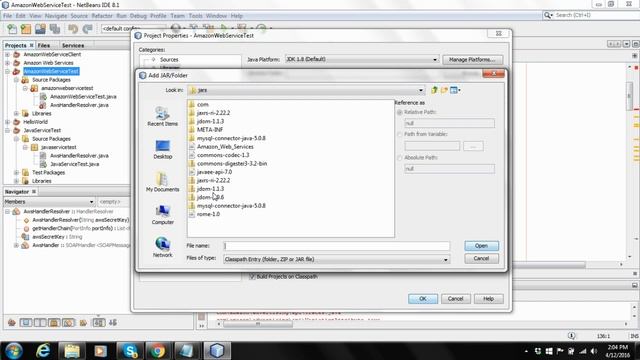Open the Files of type dropdown
640x360 pixels.
click(x=445, y=259)
